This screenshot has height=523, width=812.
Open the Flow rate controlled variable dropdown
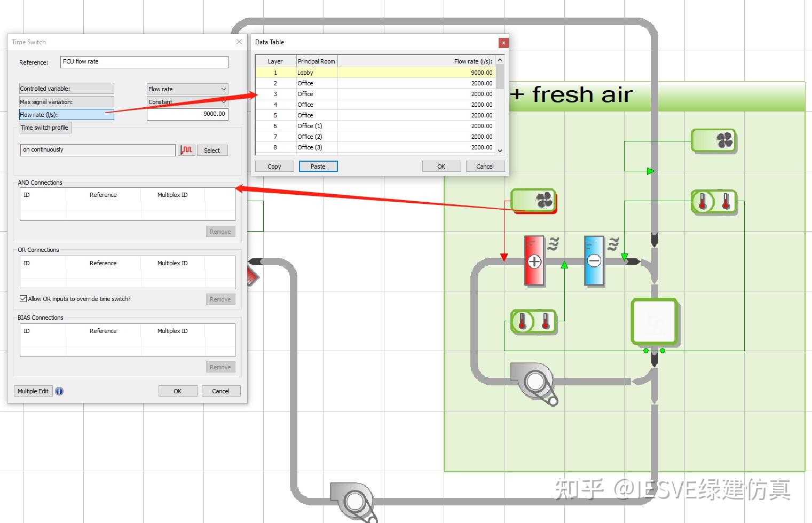(x=188, y=89)
